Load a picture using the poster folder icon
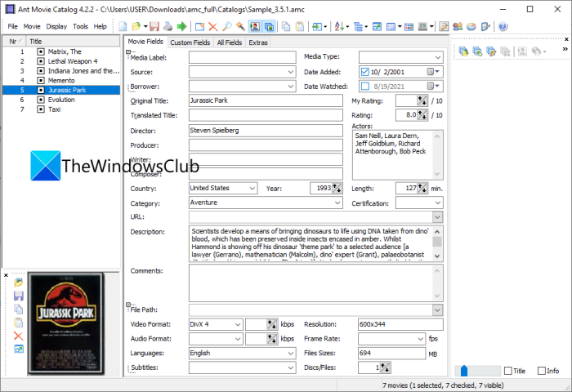 coord(19,282)
